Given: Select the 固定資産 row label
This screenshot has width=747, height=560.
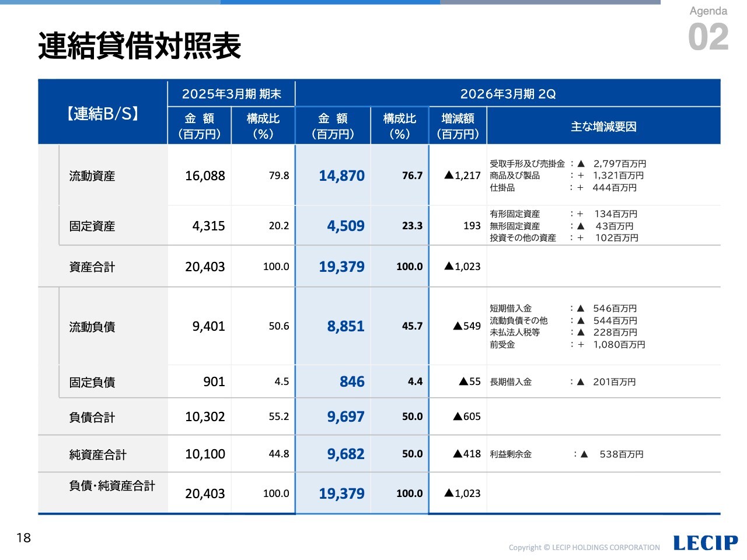Looking at the screenshot, I should pos(92,226).
